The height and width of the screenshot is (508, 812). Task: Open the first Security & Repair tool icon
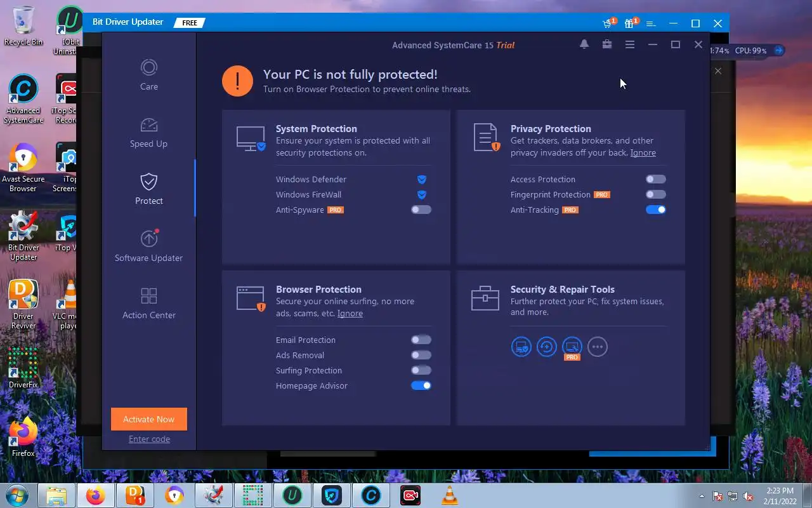521,347
